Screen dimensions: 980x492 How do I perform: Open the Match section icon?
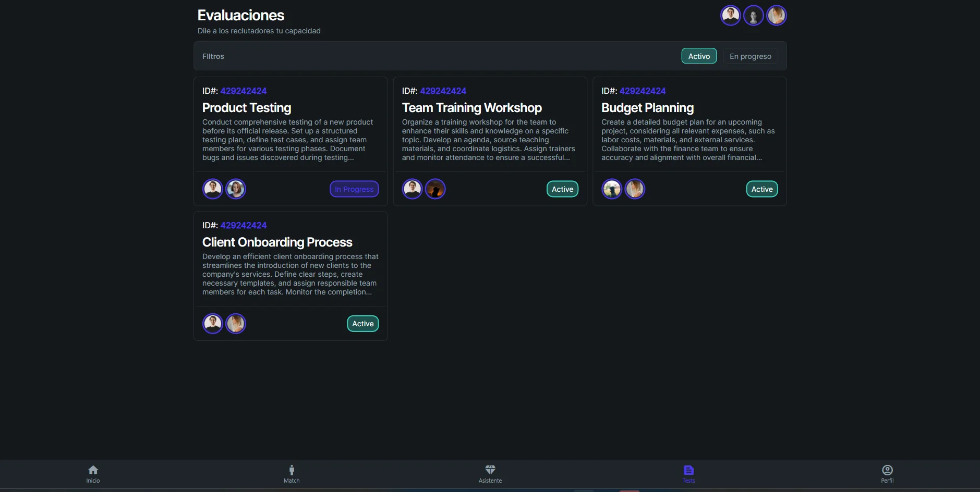(x=292, y=470)
